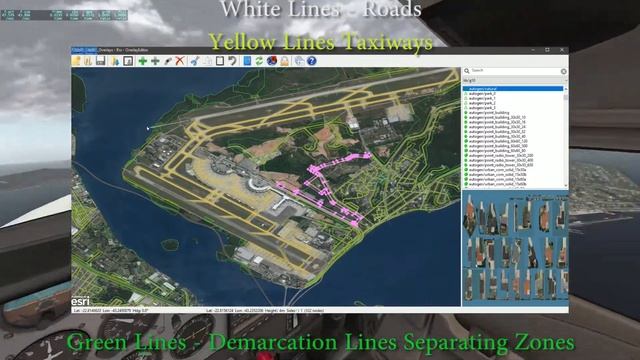640x360 pixels.
Task: Click the padlock lock icon in toolbar
Action: pos(284,61)
